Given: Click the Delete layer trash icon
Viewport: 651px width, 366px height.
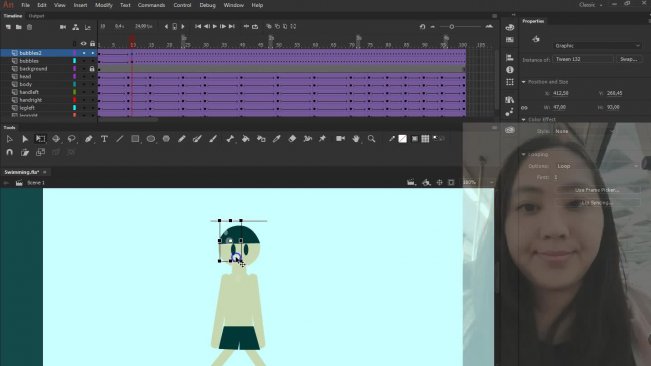Looking at the screenshot, I should click(x=29, y=27).
